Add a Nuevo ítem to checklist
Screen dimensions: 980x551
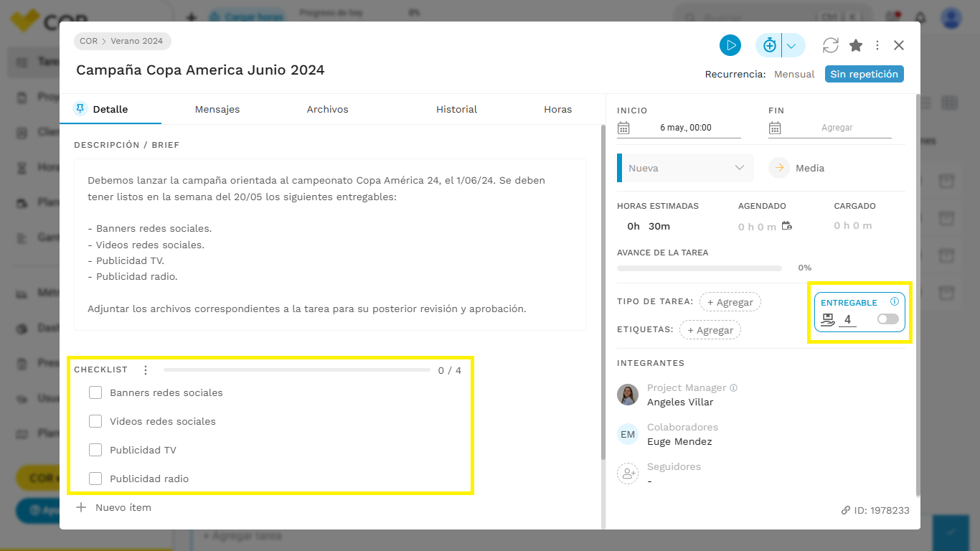113,507
